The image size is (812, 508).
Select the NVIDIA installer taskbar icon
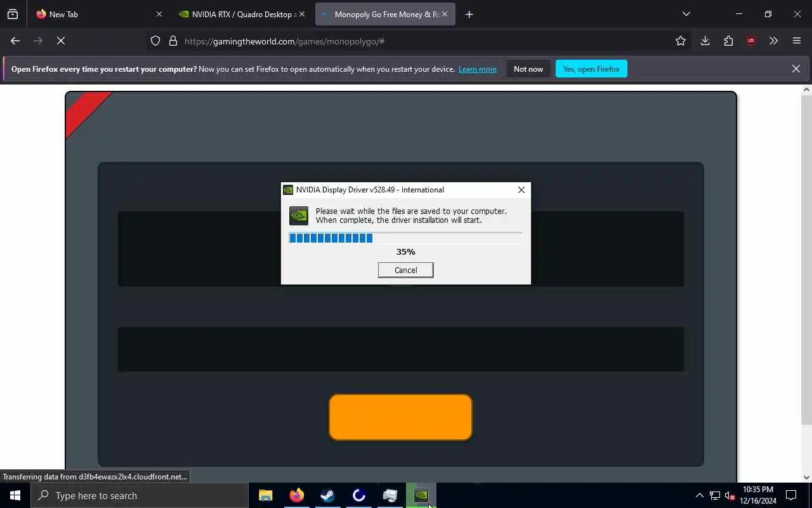(x=421, y=495)
